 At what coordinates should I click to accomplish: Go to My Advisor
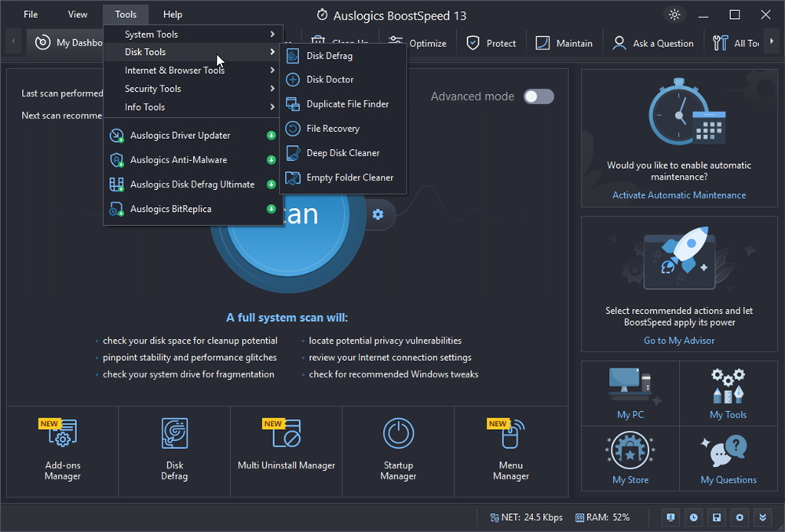(x=678, y=341)
